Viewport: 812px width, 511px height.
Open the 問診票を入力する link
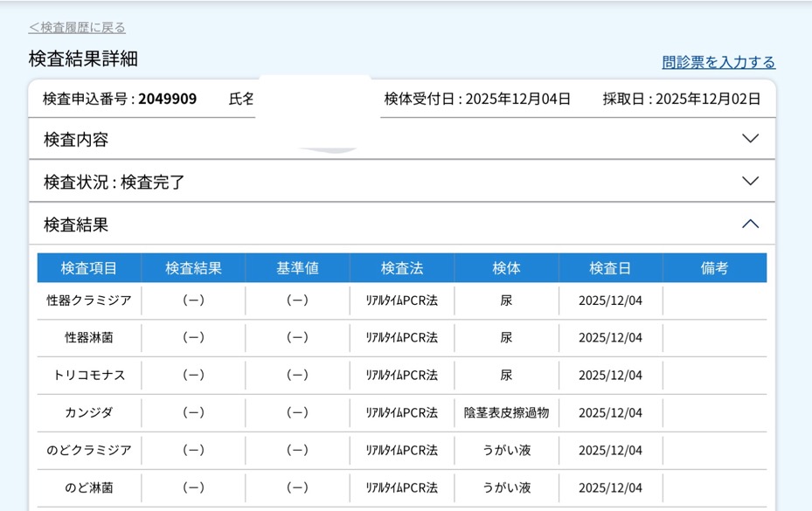pos(718,62)
